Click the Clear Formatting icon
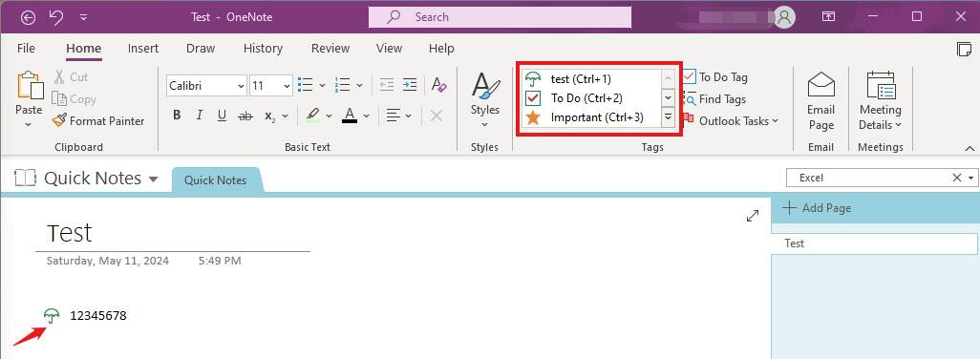 [x=439, y=85]
